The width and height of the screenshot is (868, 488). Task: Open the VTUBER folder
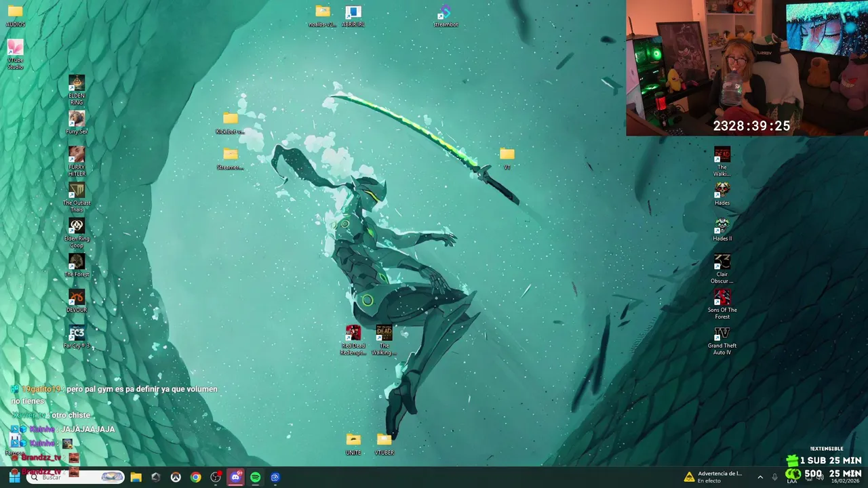point(384,444)
